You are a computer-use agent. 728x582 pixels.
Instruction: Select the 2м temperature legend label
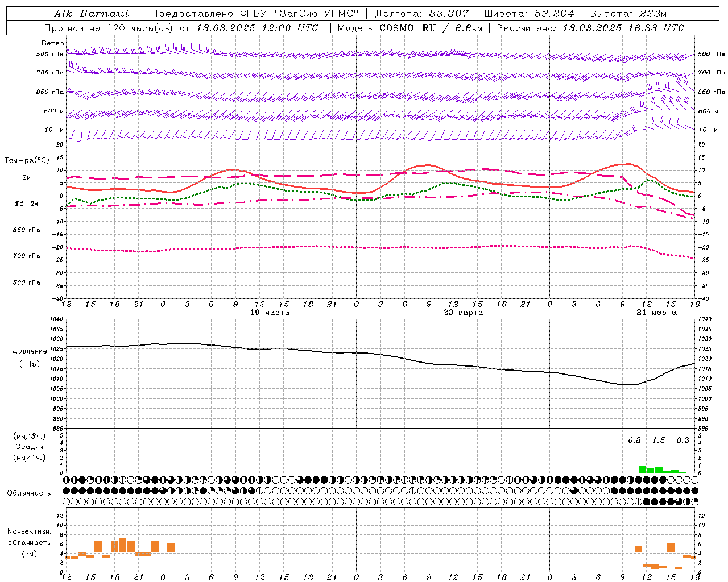27,178
